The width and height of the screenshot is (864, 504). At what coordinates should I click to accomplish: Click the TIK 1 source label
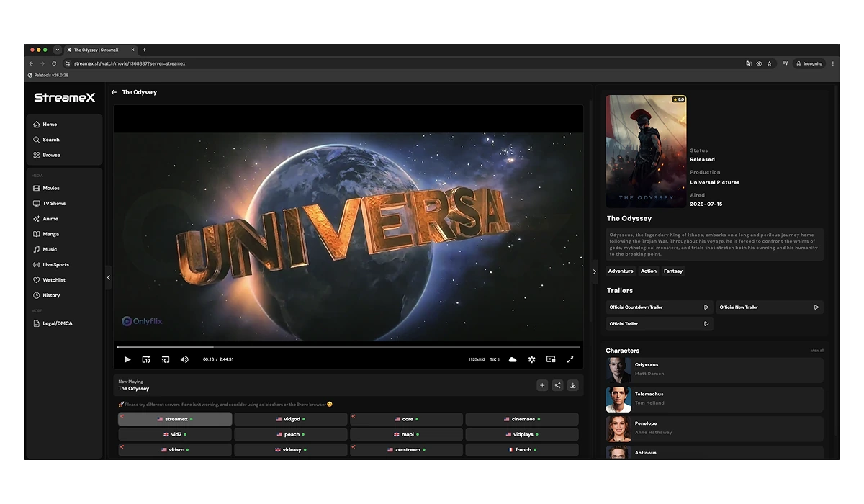(x=495, y=359)
